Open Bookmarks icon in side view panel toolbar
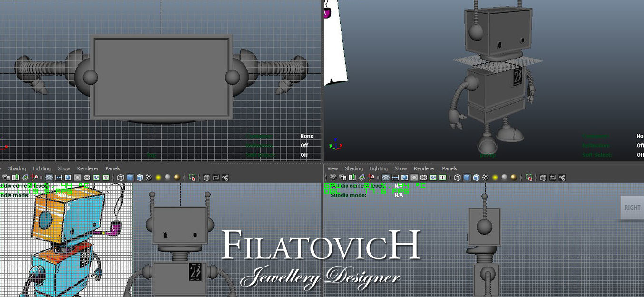This screenshot has width=644, height=297. tap(352, 178)
